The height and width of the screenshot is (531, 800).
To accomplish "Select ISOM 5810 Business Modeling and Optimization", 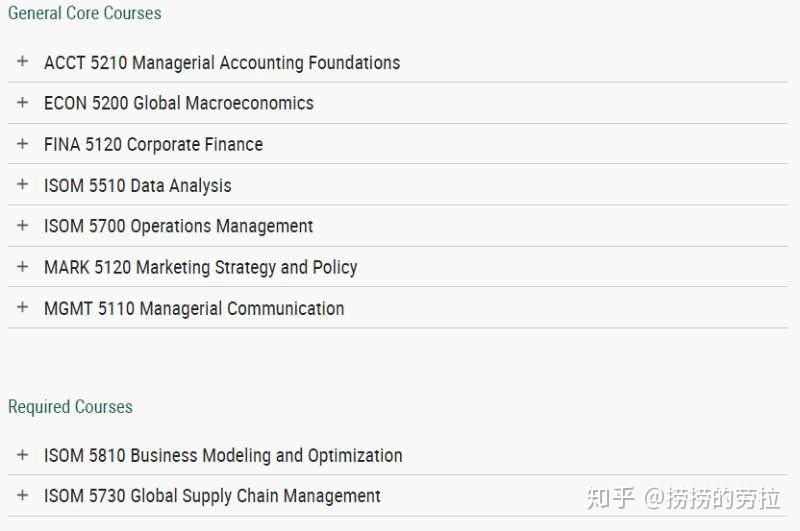I will (223, 455).
